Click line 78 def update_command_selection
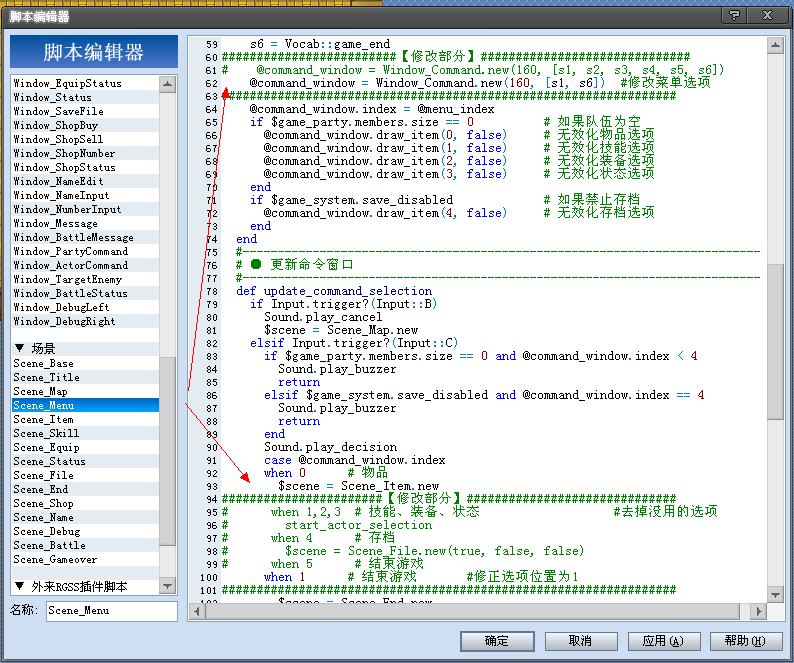The height and width of the screenshot is (663, 794). [334, 291]
